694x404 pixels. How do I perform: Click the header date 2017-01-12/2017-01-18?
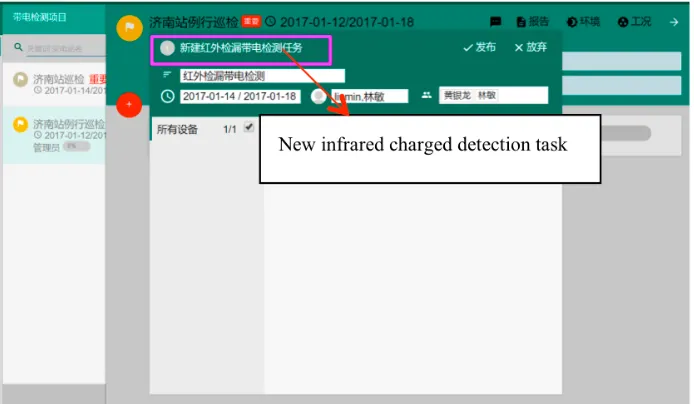click(347, 22)
